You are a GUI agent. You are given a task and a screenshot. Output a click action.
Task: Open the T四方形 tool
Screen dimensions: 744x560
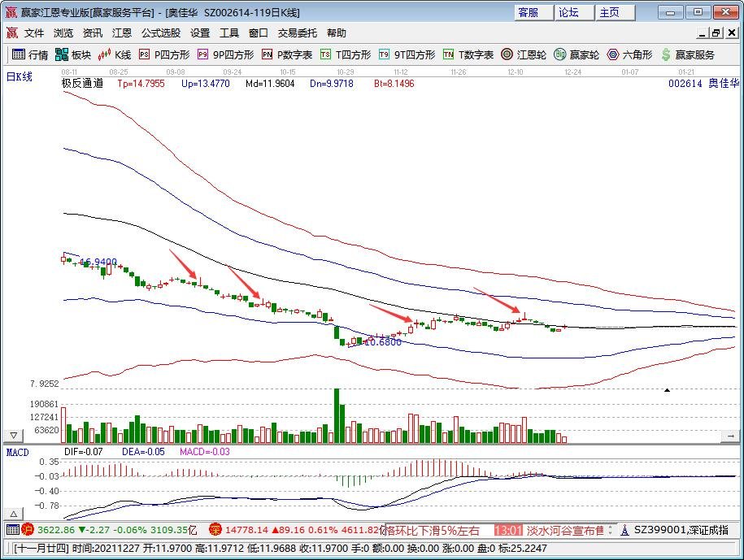[346, 54]
